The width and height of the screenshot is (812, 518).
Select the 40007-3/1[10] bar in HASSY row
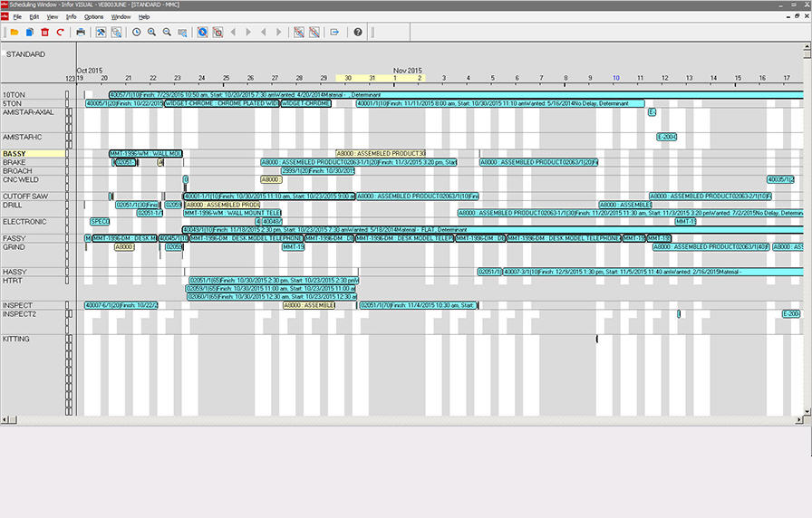pyautogui.click(x=653, y=272)
